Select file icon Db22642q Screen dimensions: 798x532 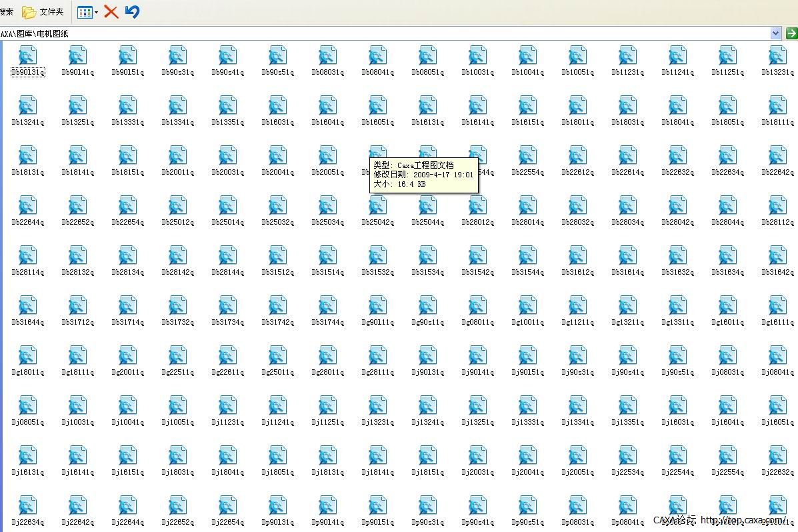[777, 155]
